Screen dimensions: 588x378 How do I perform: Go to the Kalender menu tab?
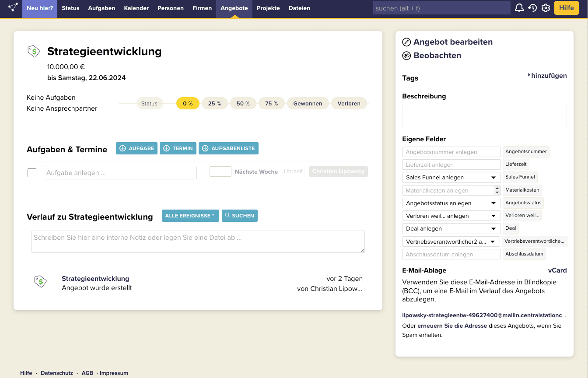[x=136, y=8]
